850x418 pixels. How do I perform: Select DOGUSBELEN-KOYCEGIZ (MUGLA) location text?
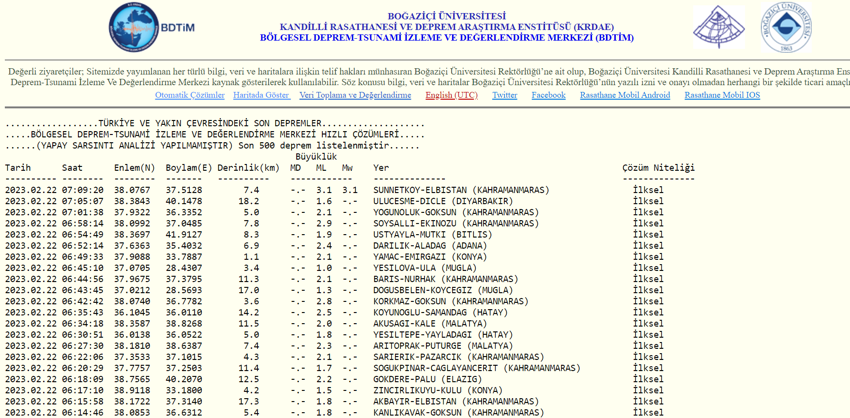443,290
